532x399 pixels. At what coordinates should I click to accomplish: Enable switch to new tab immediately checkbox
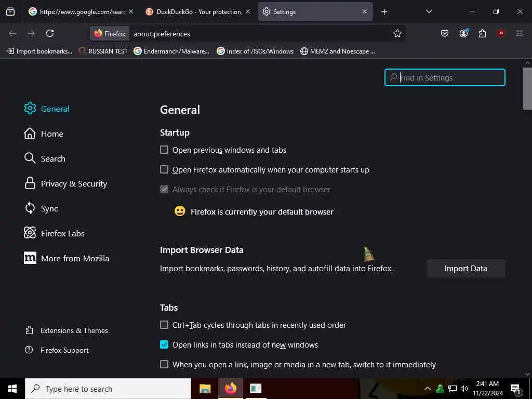(x=164, y=364)
